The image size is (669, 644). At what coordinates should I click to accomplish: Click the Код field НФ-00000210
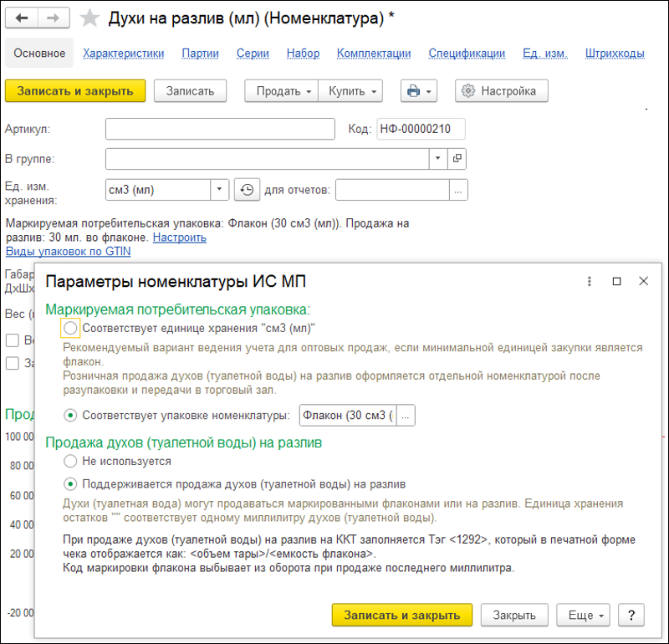point(421,129)
